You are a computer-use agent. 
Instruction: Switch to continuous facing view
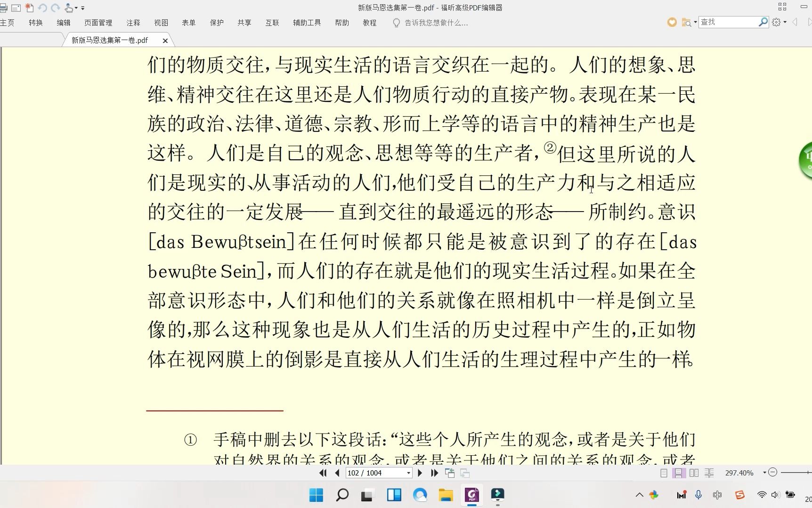click(x=709, y=473)
